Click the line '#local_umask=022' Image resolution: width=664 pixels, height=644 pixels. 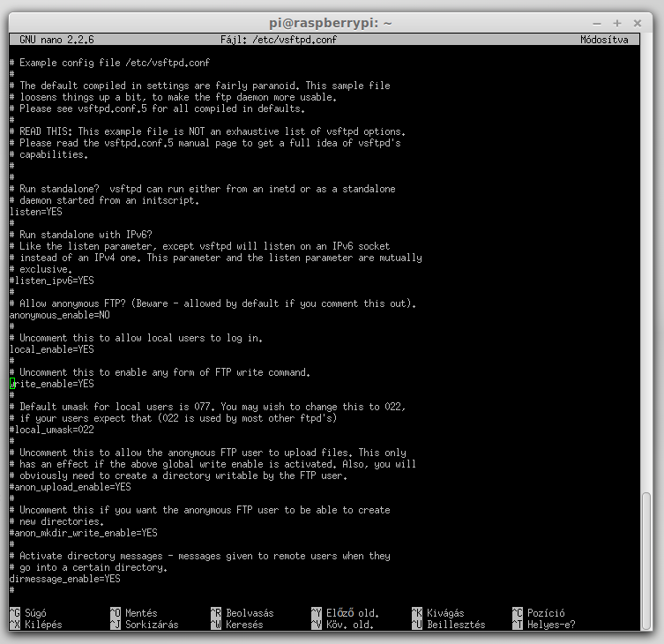pos(52,430)
